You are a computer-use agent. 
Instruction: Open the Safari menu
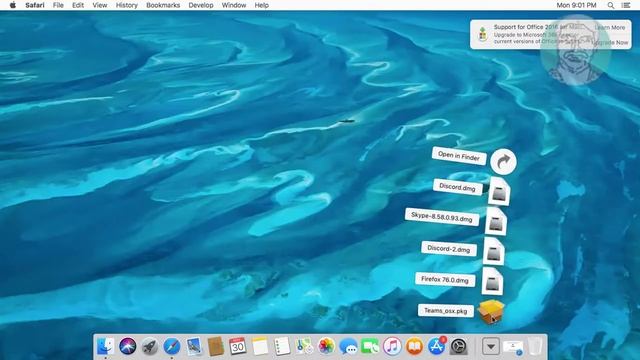tap(35, 5)
